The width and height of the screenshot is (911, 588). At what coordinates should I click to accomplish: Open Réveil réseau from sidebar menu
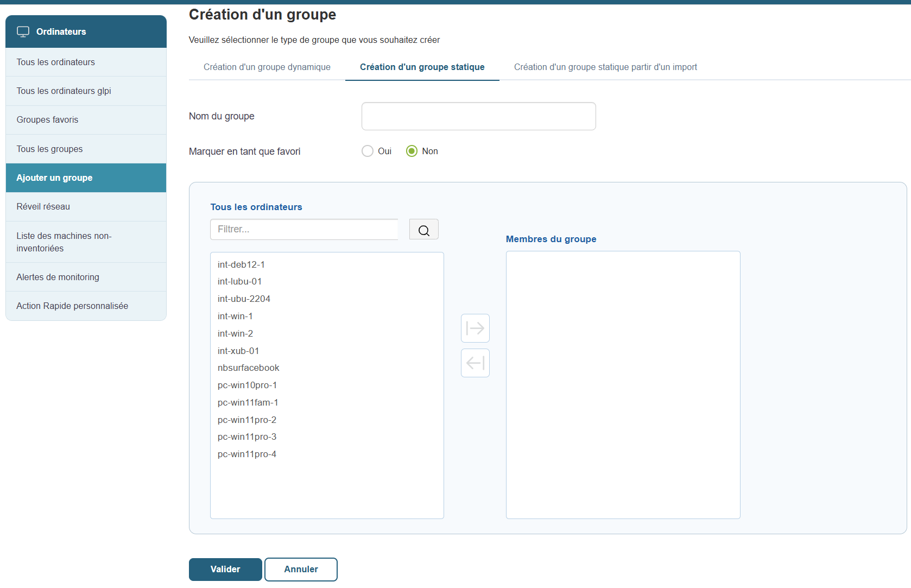(x=43, y=207)
